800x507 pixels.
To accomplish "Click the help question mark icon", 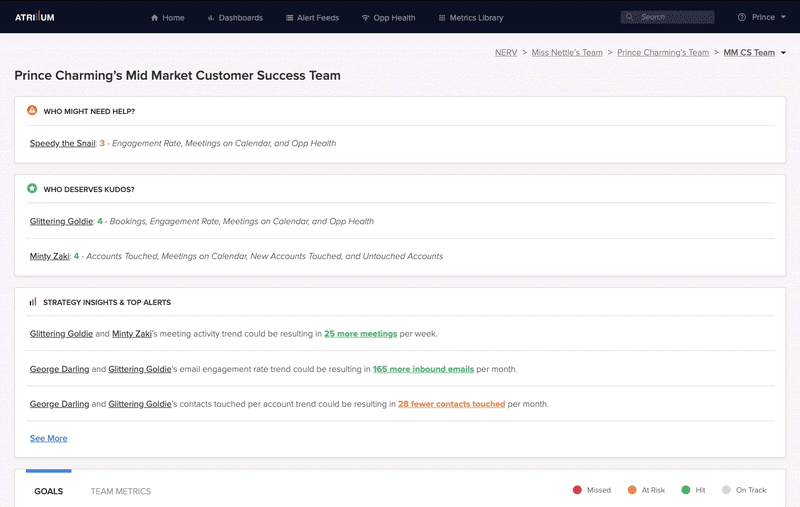I will point(741,17).
